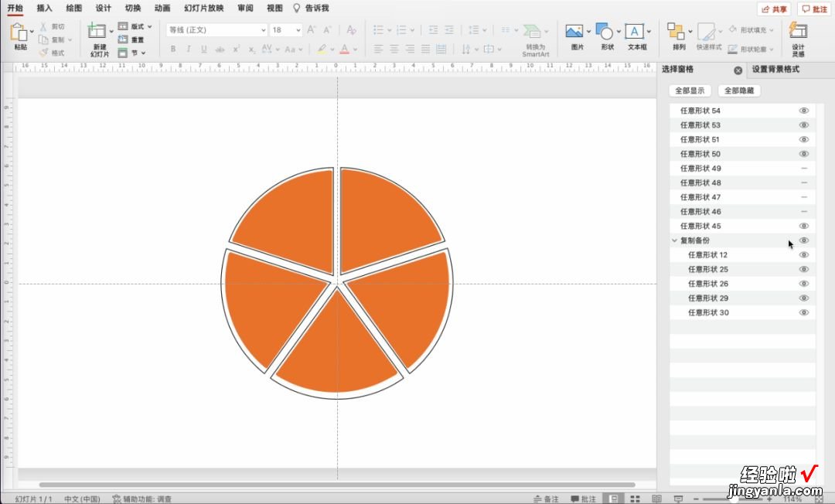
Task: Click the 全部显示 button
Action: tap(690, 90)
